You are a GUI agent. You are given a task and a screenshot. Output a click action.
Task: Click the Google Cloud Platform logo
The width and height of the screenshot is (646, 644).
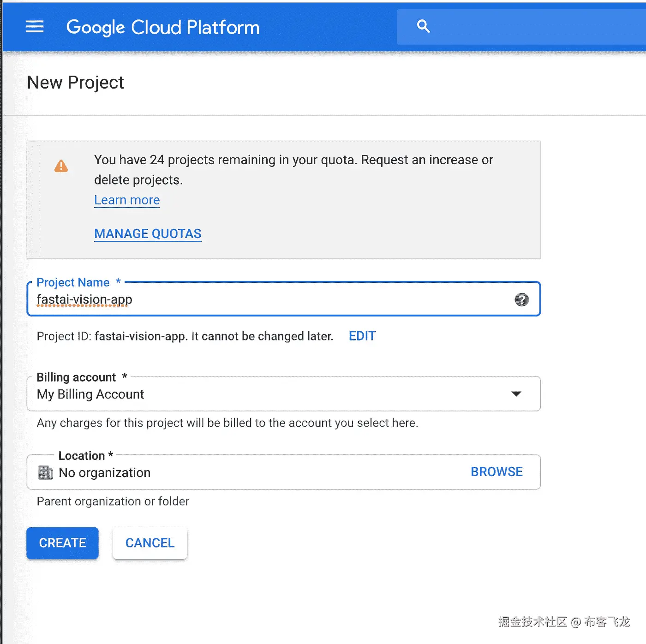(163, 27)
